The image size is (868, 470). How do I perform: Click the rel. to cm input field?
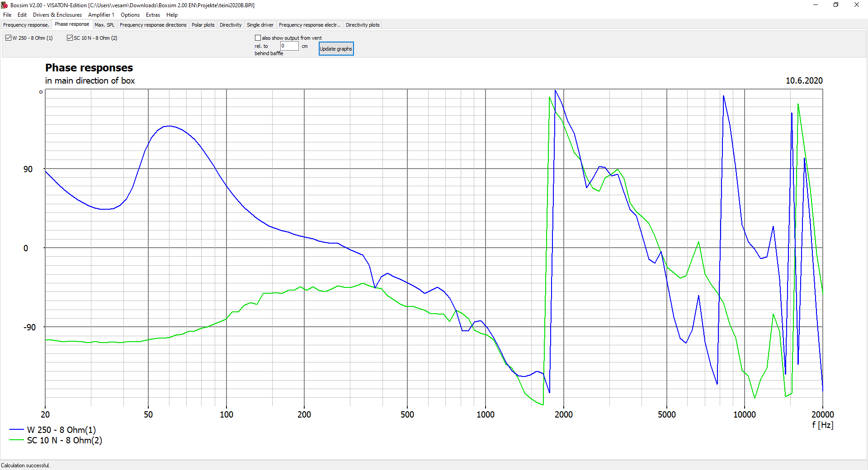click(289, 46)
